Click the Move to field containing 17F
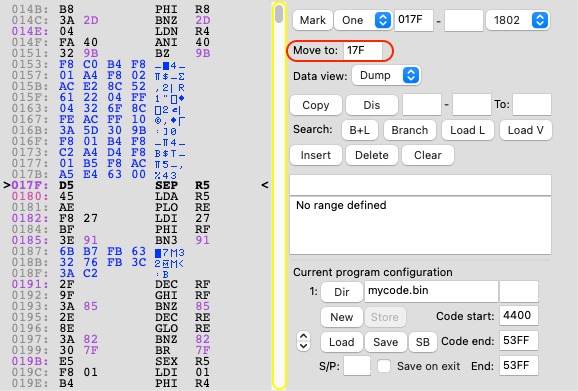This screenshot has width=578, height=391. tap(362, 50)
